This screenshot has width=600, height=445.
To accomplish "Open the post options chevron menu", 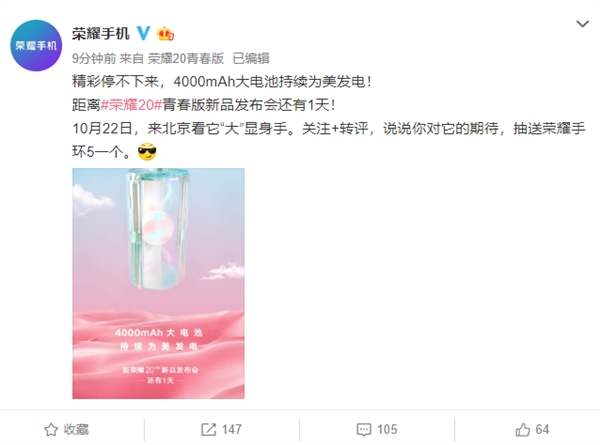I will pyautogui.click(x=582, y=24).
